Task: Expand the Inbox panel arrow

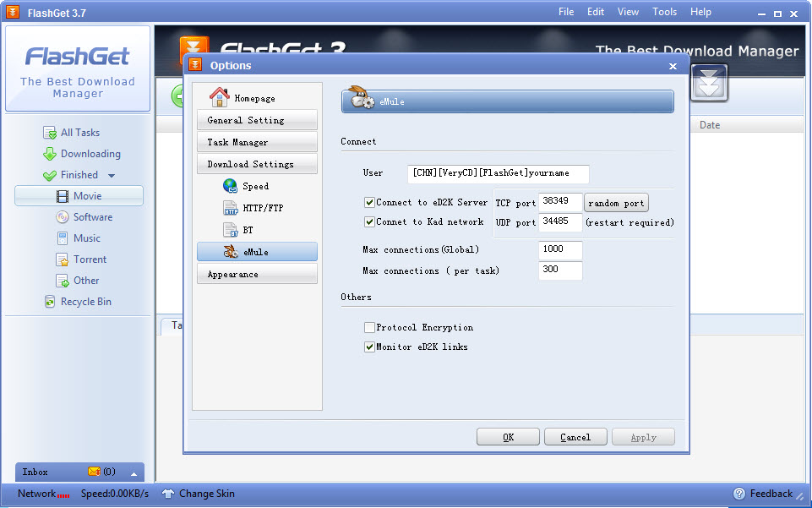Action: (134, 474)
